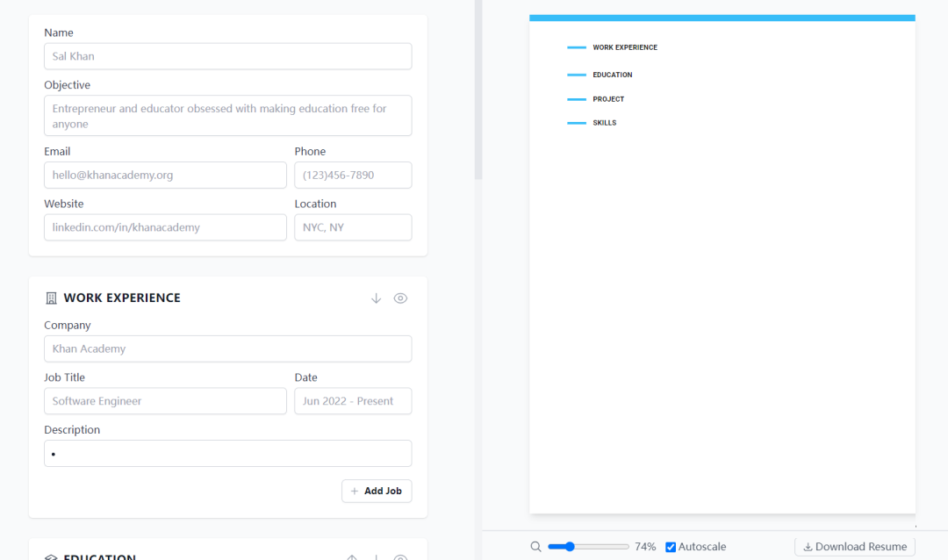Select the Job Title field
The height and width of the screenshot is (560, 948).
[x=165, y=401]
